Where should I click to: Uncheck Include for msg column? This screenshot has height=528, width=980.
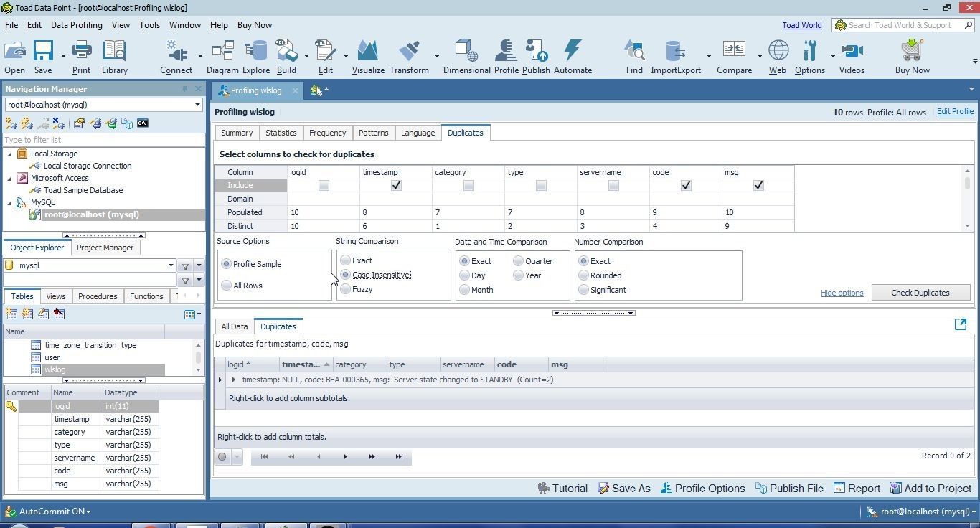point(758,186)
